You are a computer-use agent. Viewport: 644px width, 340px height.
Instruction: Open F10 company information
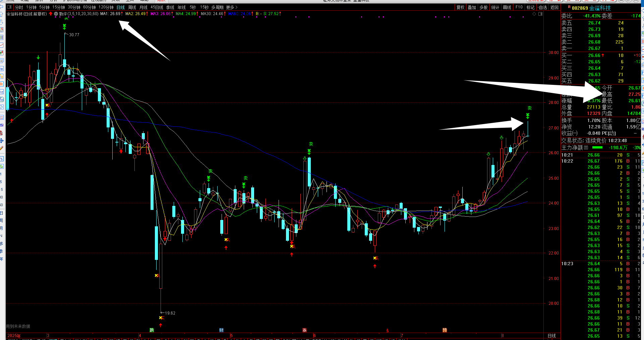(x=519, y=7)
